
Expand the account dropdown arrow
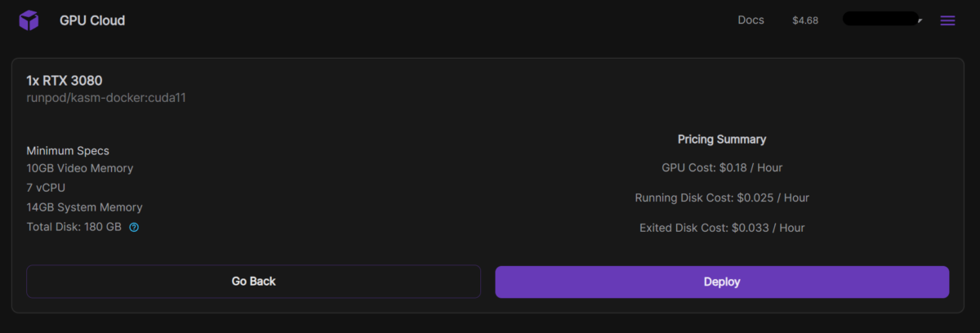click(x=920, y=20)
